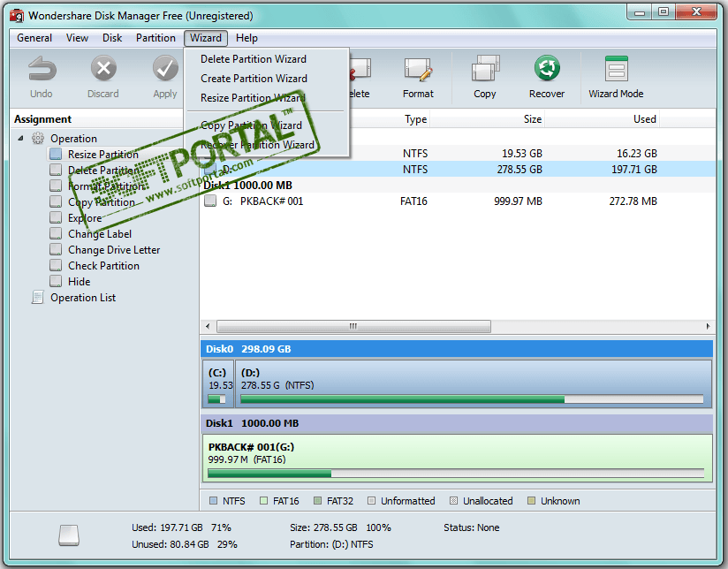Click the Operation List document icon
The width and height of the screenshot is (728, 569).
38,297
